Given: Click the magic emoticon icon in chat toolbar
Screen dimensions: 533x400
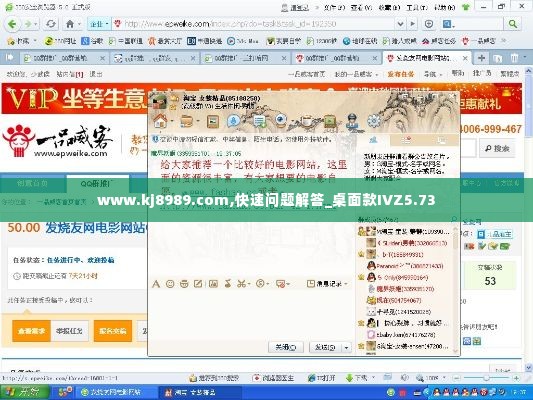Looking at the screenshot, I should [184, 284].
